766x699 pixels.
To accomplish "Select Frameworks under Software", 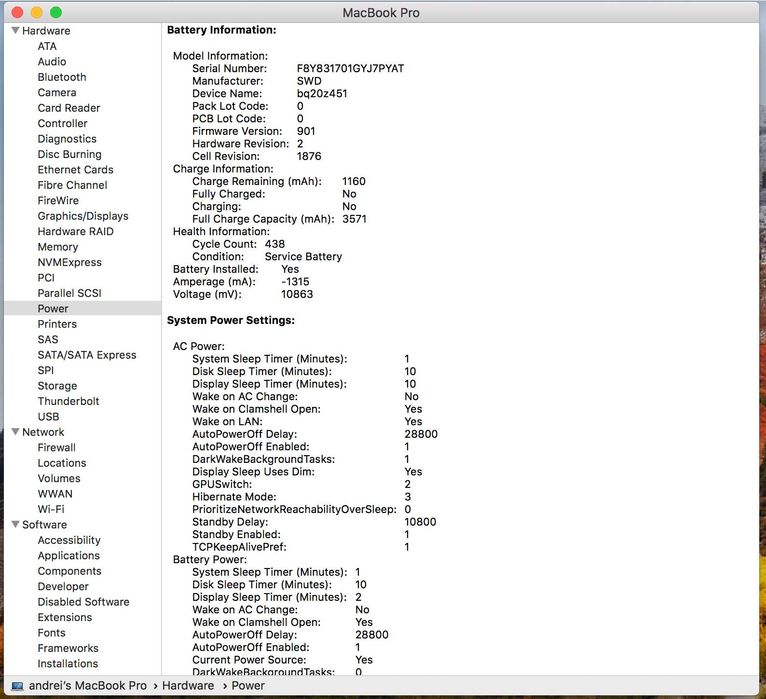I will (68, 648).
